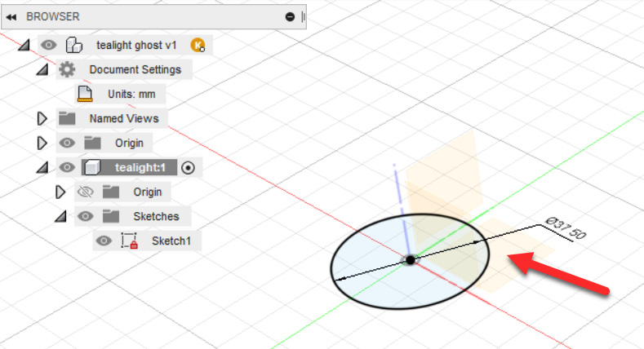644x349 pixels.
Task: Click the Named Views folder icon
Action: (x=67, y=118)
